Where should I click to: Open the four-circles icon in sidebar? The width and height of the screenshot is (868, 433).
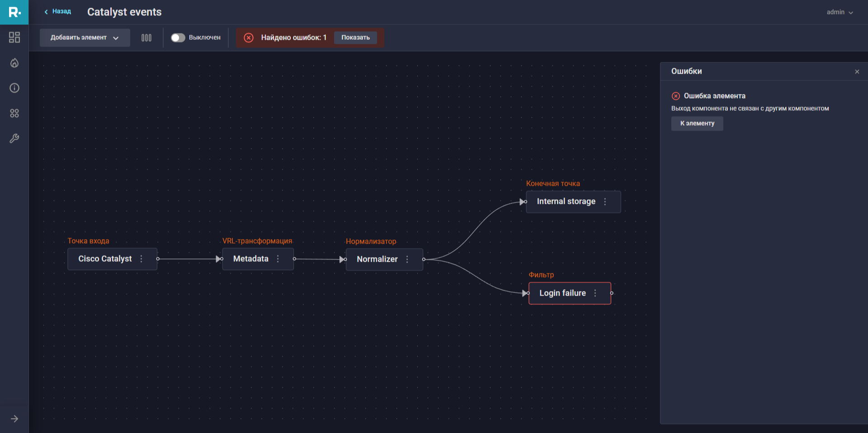point(14,113)
